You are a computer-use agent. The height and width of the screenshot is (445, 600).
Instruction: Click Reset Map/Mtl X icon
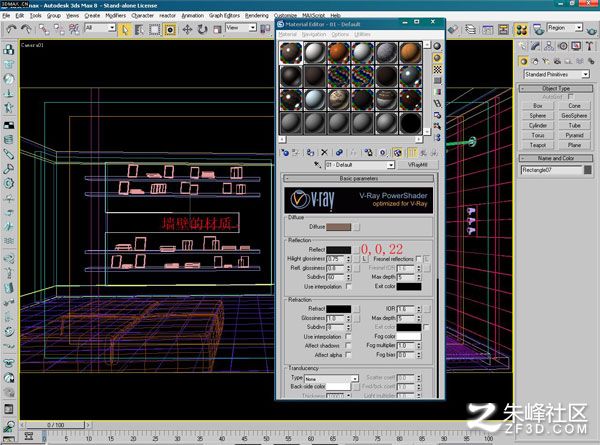[x=324, y=153]
